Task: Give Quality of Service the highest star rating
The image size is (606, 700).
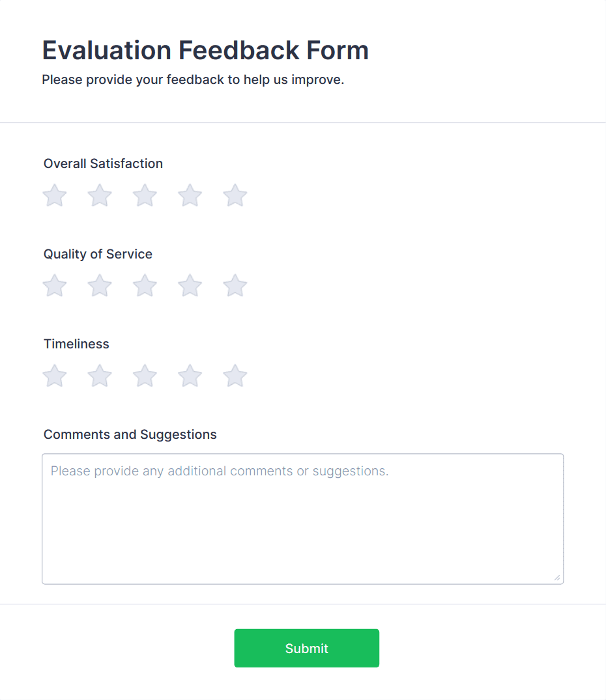Action: pyautogui.click(x=235, y=285)
